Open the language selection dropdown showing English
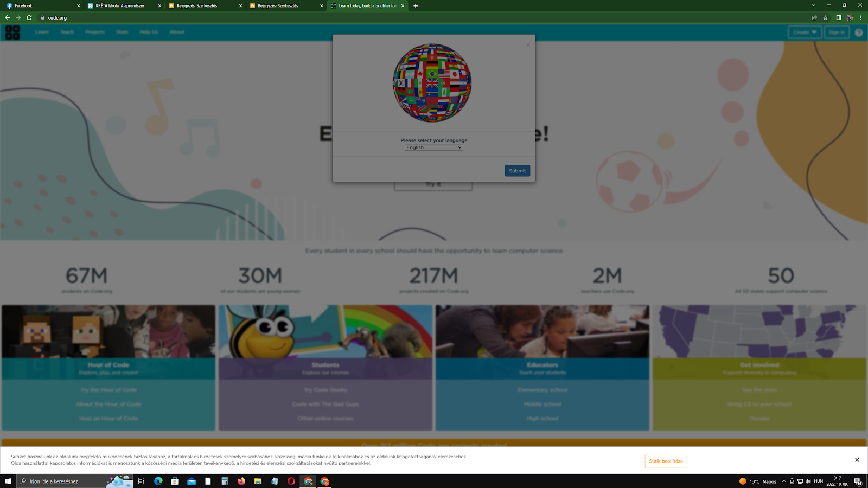Image resolution: width=868 pixels, height=488 pixels. click(x=433, y=147)
